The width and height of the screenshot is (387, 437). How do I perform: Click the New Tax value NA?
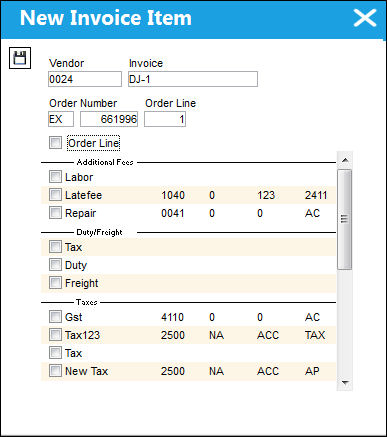[216, 371]
